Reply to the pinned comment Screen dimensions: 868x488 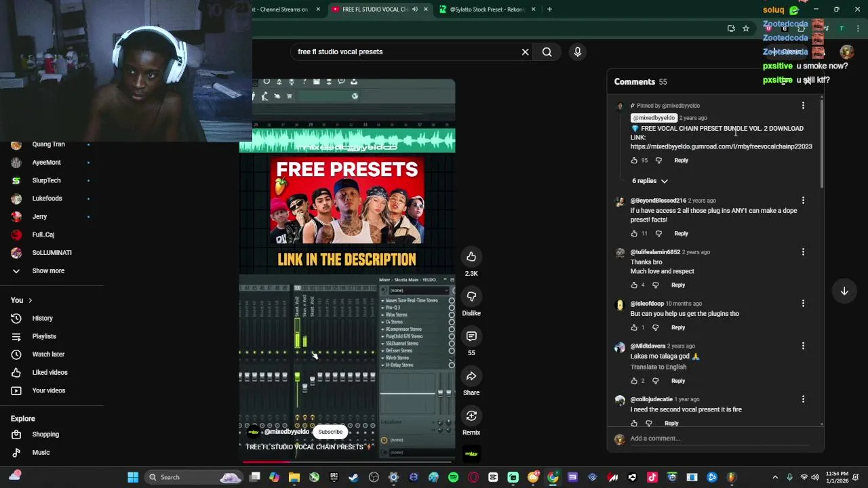tap(681, 161)
